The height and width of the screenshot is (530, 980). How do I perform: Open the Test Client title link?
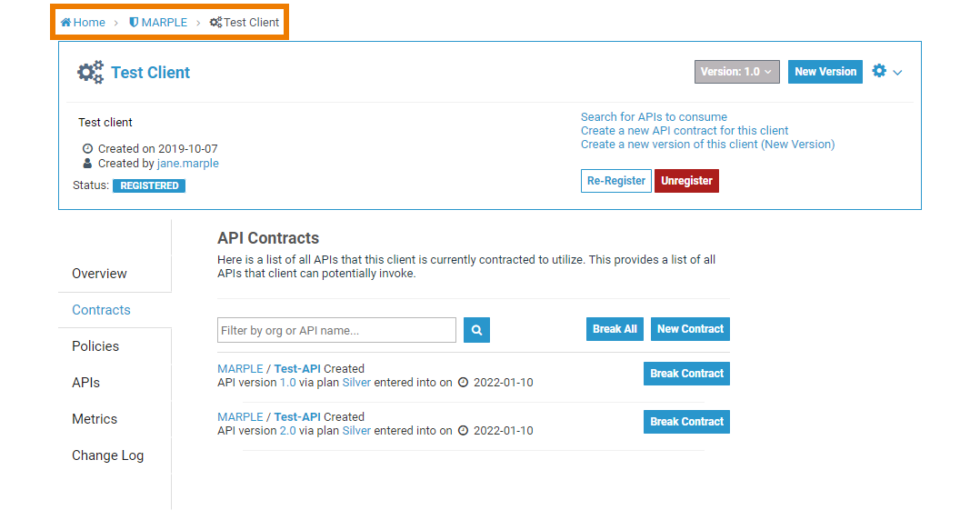click(x=151, y=73)
